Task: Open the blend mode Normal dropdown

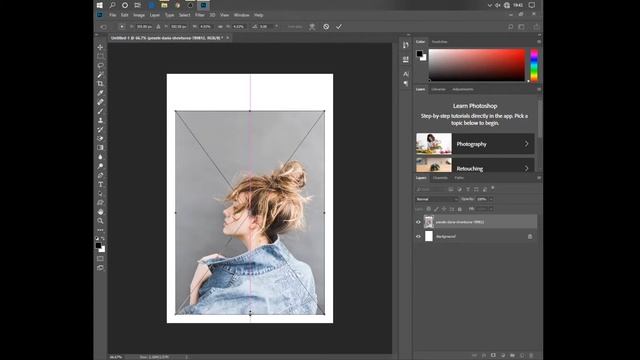Action: [437, 199]
